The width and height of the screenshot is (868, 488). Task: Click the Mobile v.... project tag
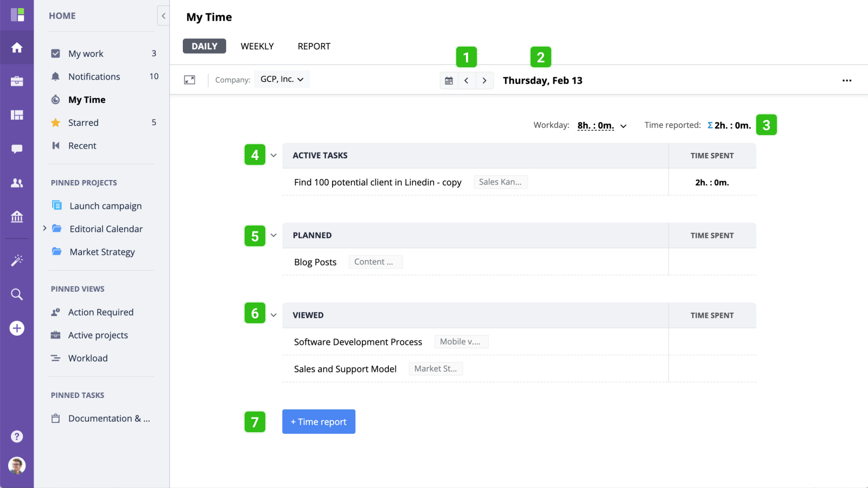[x=461, y=342]
